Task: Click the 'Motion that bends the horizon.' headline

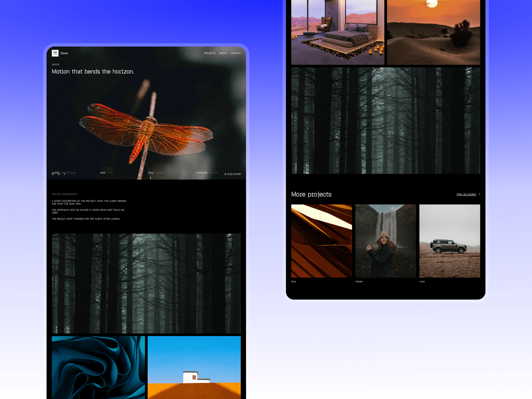Action: [x=93, y=71]
